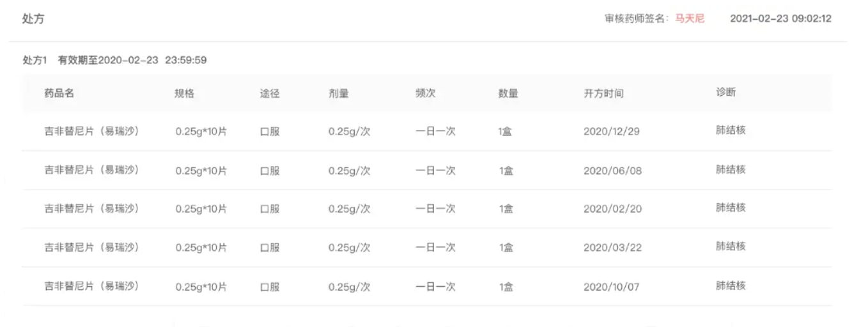
Task: Click pharmacist name 马天尼
Action: [x=690, y=19]
